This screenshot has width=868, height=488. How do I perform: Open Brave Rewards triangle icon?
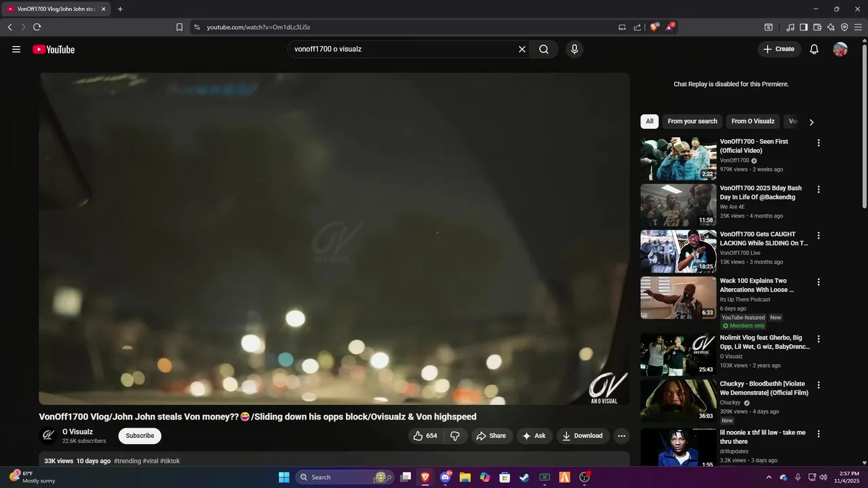click(670, 27)
